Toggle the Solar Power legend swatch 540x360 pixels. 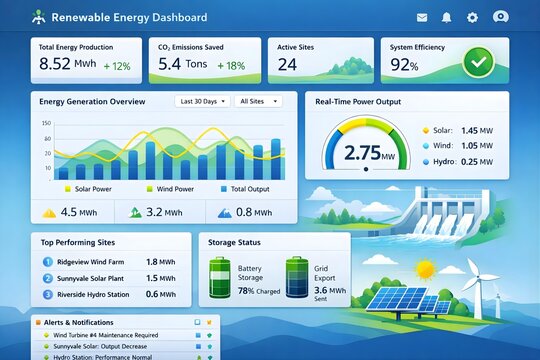[x=68, y=189]
